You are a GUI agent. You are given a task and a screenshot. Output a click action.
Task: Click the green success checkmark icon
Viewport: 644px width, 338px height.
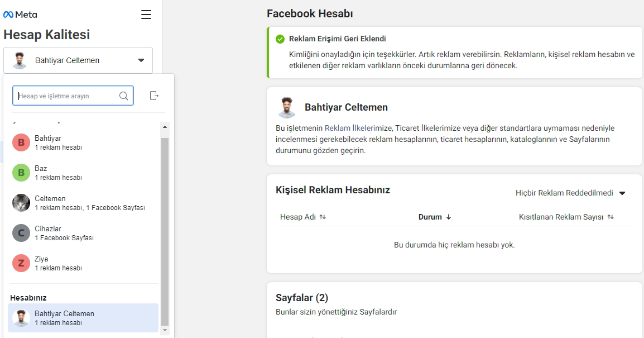click(280, 39)
